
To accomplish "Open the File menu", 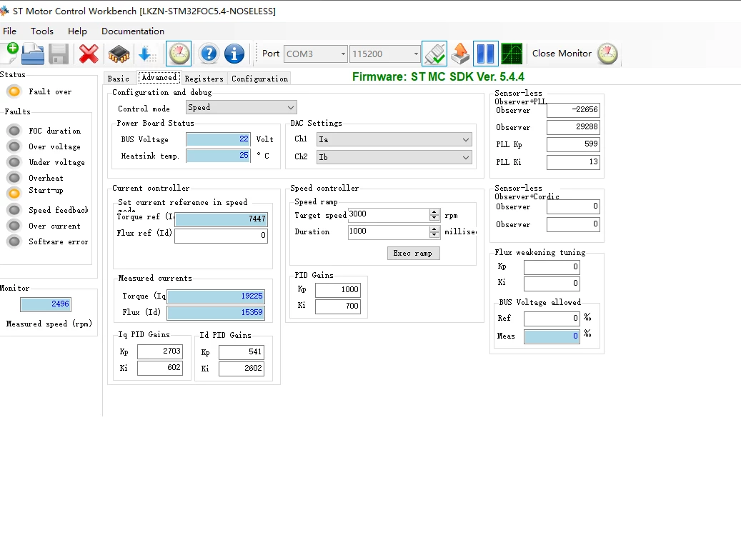I will click(9, 31).
